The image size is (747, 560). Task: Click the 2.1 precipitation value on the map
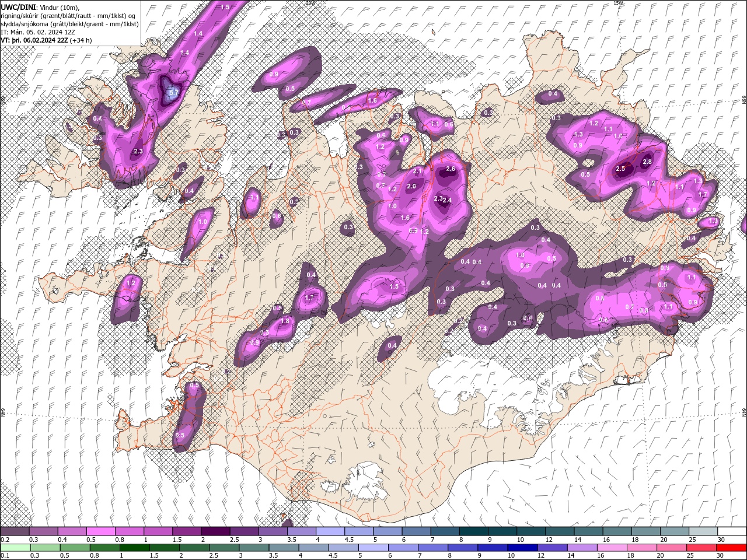pos(417,171)
